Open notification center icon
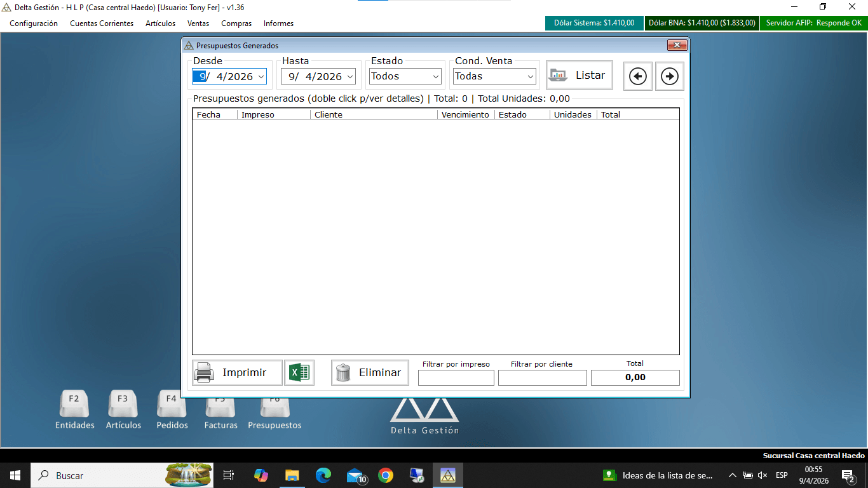 pyautogui.click(x=848, y=475)
